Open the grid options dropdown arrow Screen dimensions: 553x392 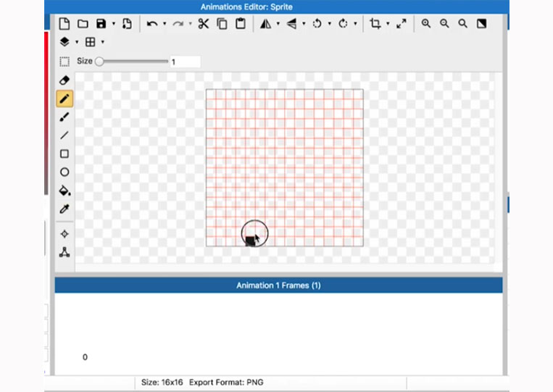[x=103, y=42]
